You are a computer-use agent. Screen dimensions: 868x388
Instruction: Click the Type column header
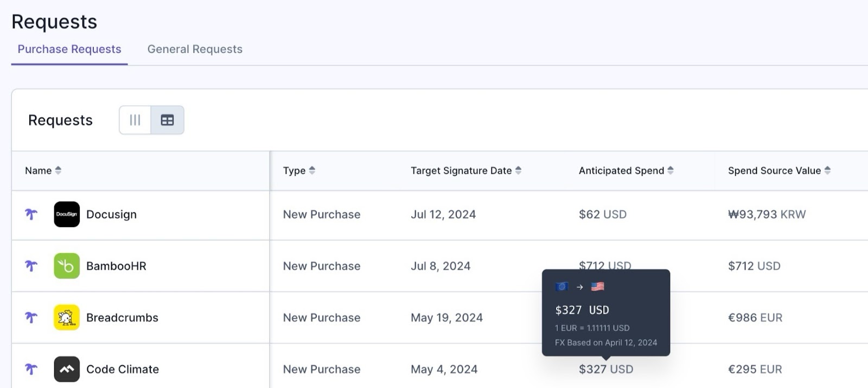pyautogui.click(x=294, y=171)
